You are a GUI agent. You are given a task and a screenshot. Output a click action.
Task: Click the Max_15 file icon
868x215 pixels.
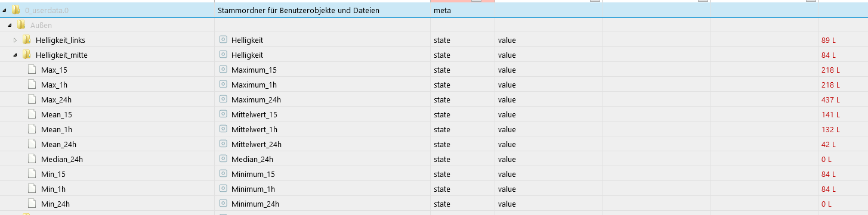(x=32, y=70)
